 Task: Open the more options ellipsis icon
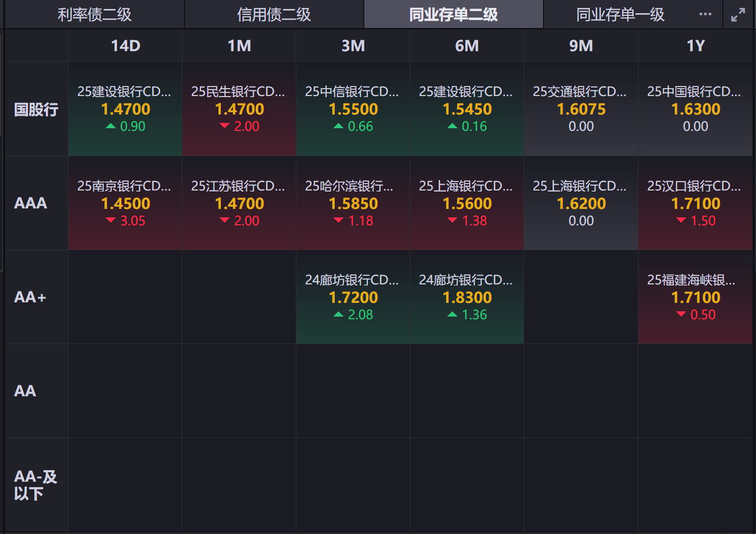coord(705,14)
